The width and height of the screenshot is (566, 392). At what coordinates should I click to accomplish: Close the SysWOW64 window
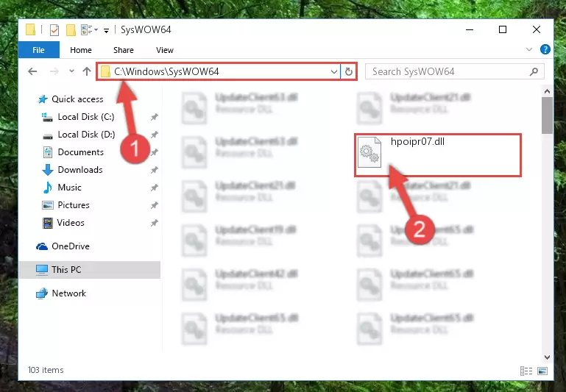[x=537, y=29]
